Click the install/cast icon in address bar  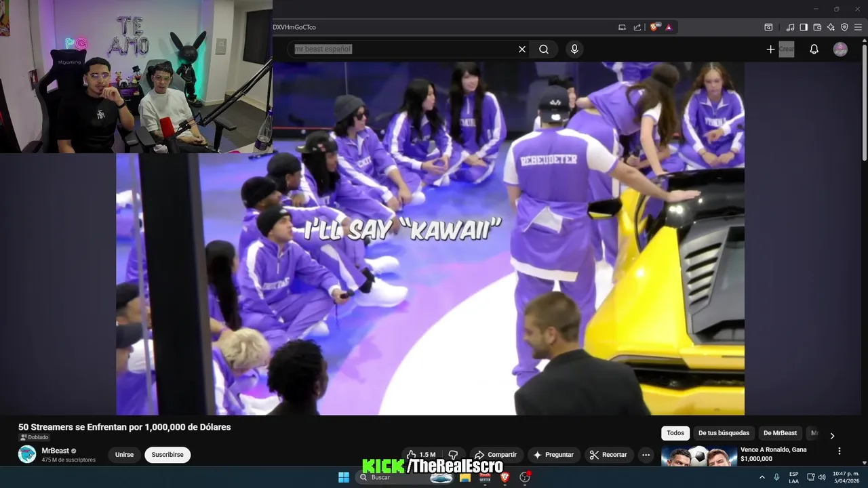[623, 27]
